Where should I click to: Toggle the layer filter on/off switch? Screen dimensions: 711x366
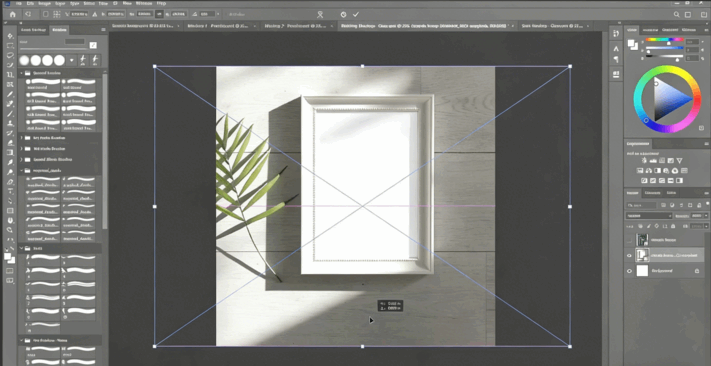[x=706, y=205]
